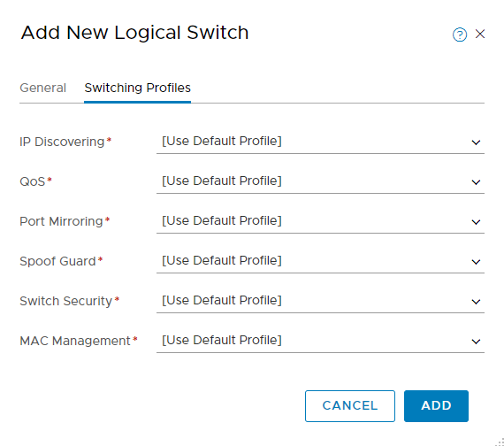The height and width of the screenshot is (446, 504).
Task: Click the CANCEL button
Action: pyautogui.click(x=350, y=406)
